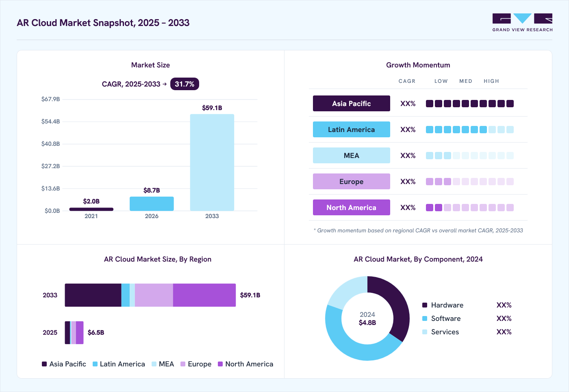The image size is (569, 392).
Task: Click the $67.9B y-axis label
Action: coord(51,99)
